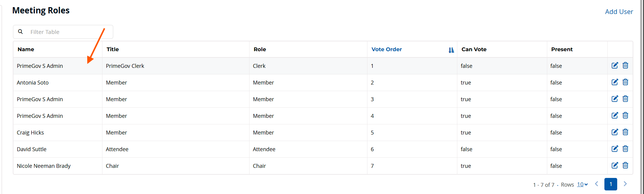Click the Vote Order sort icon
Screen dimensions: 644x194
tap(451, 50)
